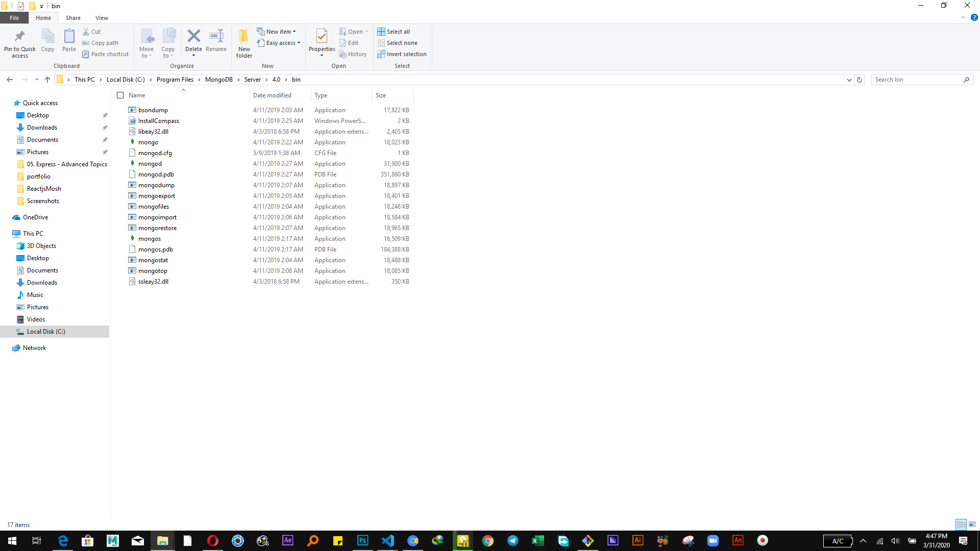Click the Search bin input field
The height and width of the screenshot is (551, 980).
[x=916, y=80]
